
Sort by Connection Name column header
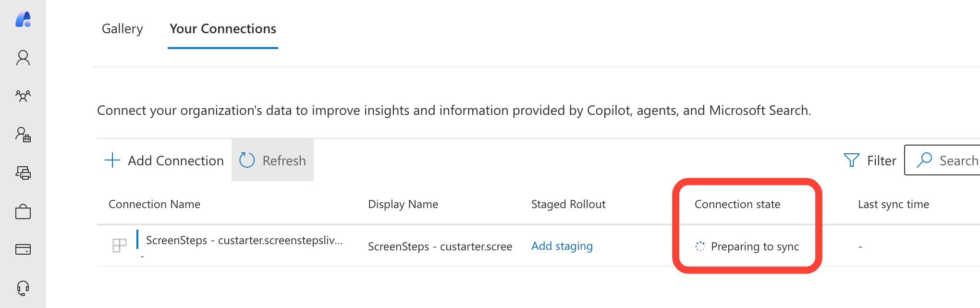[x=154, y=204]
